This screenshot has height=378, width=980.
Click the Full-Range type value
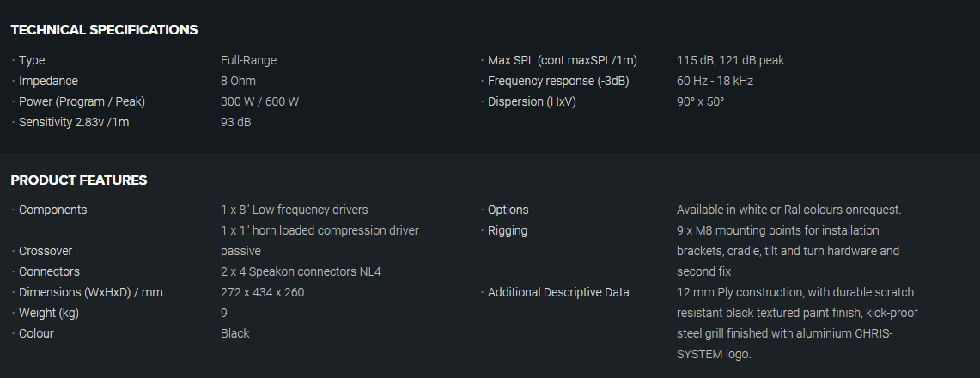[x=248, y=60]
